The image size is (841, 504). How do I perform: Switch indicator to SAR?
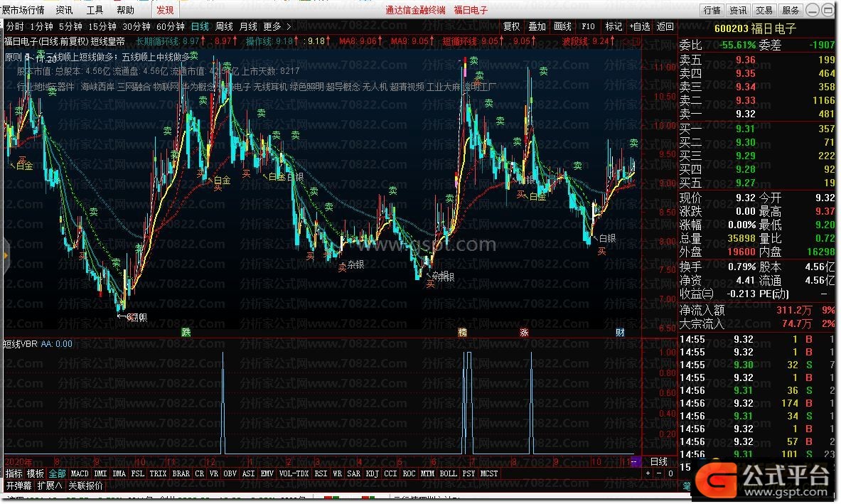(x=353, y=473)
